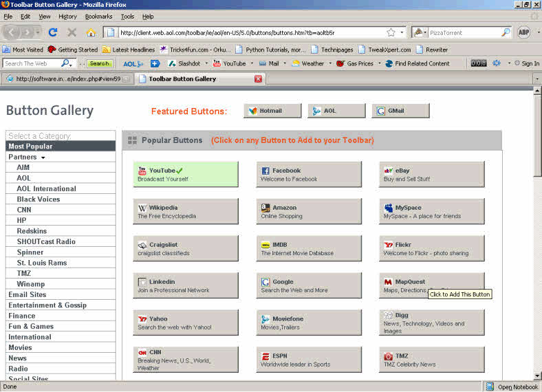Add the Wikipedia button to toolbar
Image resolution: width=542 pixels, height=392 pixels.
click(186, 212)
